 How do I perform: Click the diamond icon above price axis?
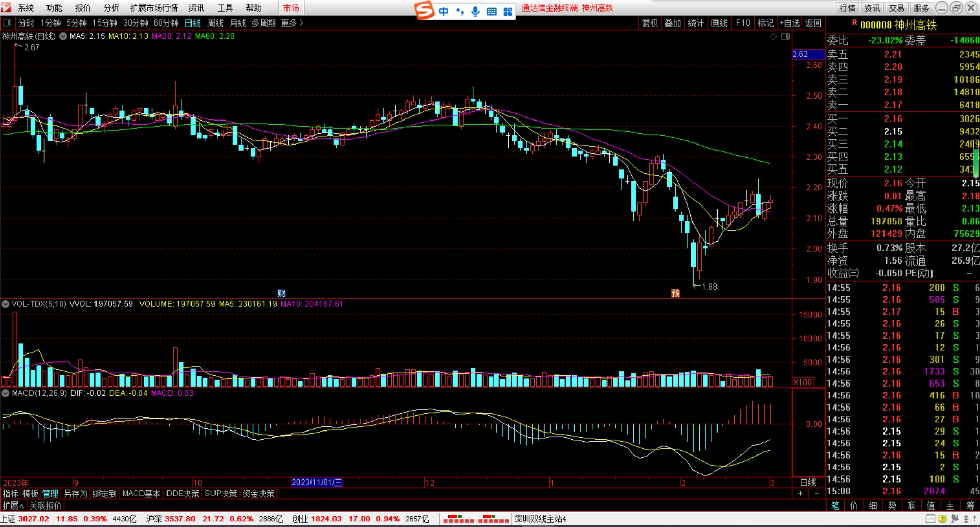coord(773,36)
